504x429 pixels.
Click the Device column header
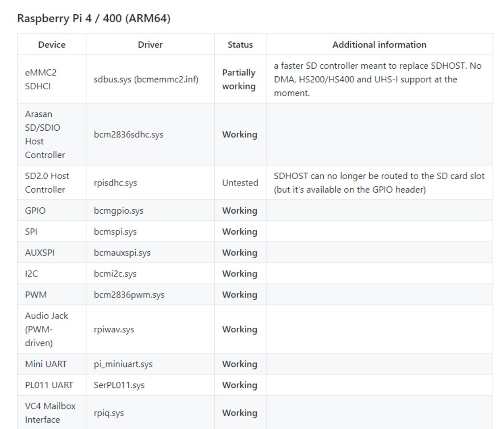[52, 45]
